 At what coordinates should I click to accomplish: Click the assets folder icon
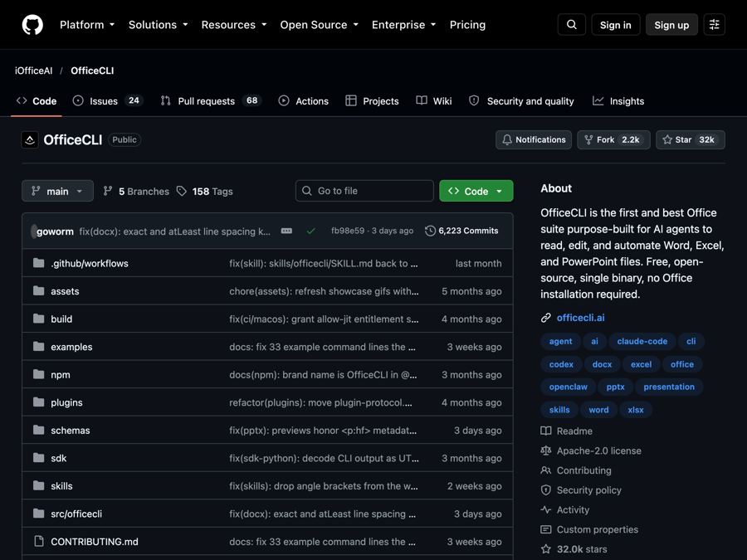tap(38, 291)
